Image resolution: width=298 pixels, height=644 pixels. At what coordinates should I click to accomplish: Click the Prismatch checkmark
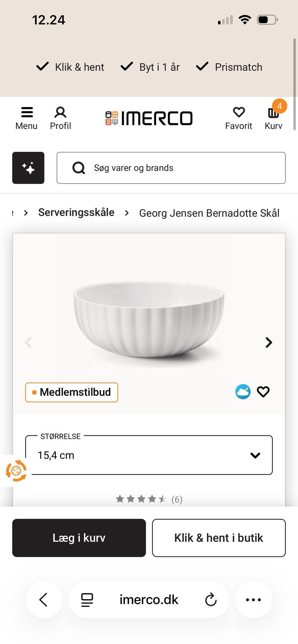coord(202,66)
